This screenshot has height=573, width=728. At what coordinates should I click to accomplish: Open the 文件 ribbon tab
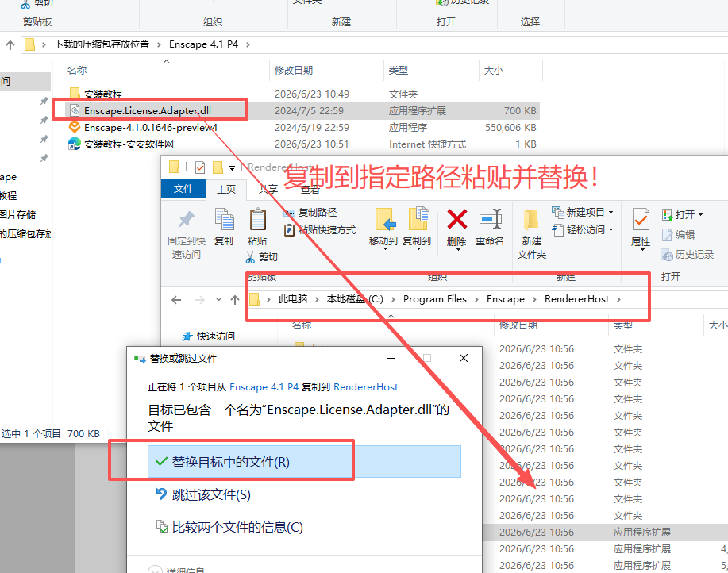point(183,189)
